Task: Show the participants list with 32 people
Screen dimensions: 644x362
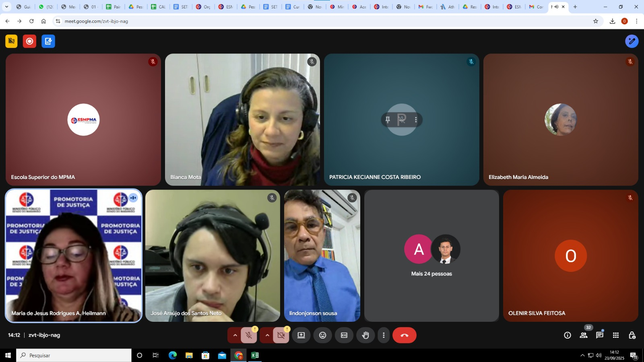Action: [584, 335]
